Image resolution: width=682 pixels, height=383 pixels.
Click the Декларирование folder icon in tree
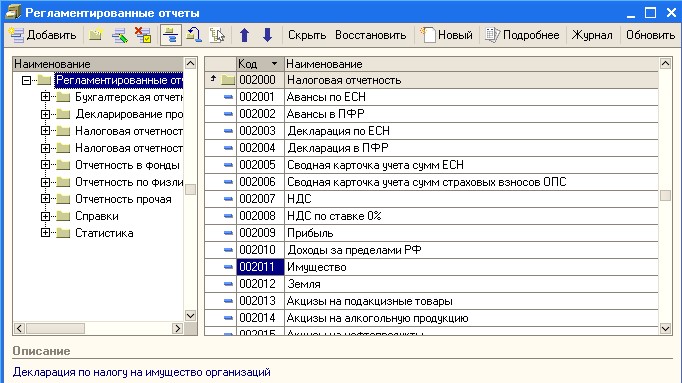tap(63, 114)
